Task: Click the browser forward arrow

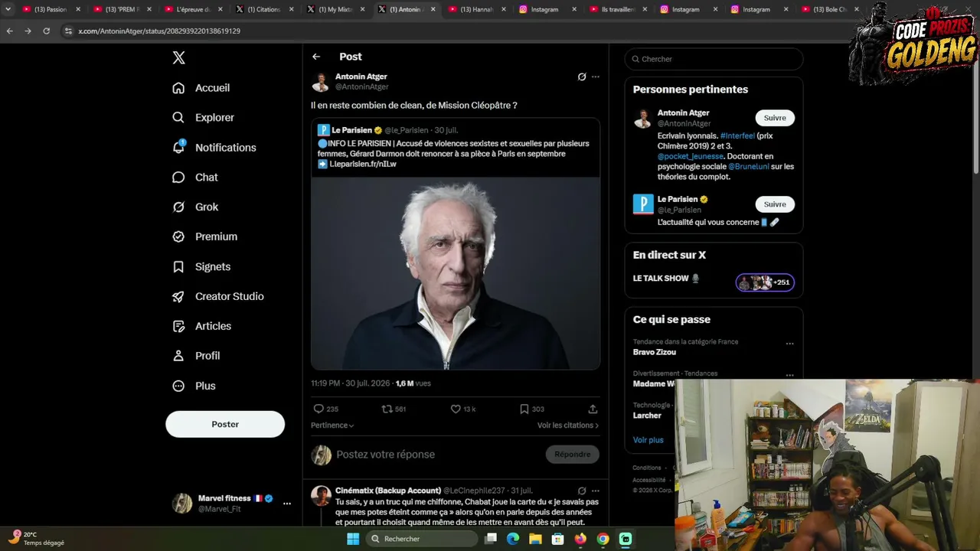Action: tap(28, 31)
